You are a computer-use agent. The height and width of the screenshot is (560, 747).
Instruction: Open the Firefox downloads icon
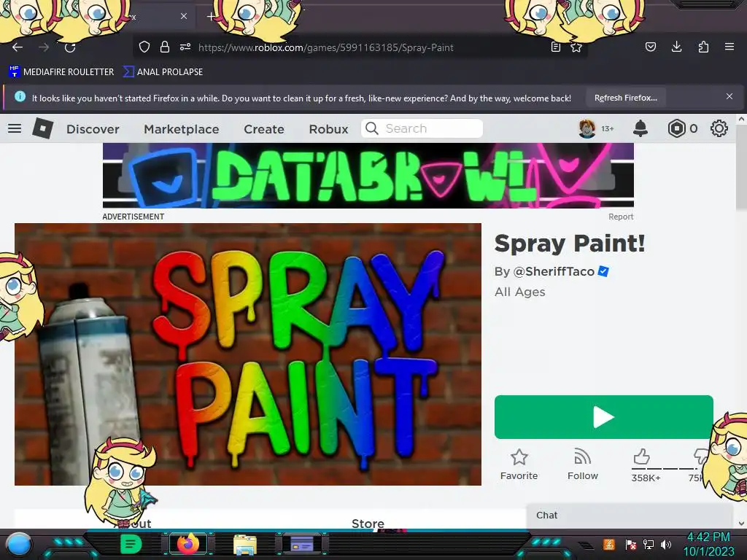(676, 46)
